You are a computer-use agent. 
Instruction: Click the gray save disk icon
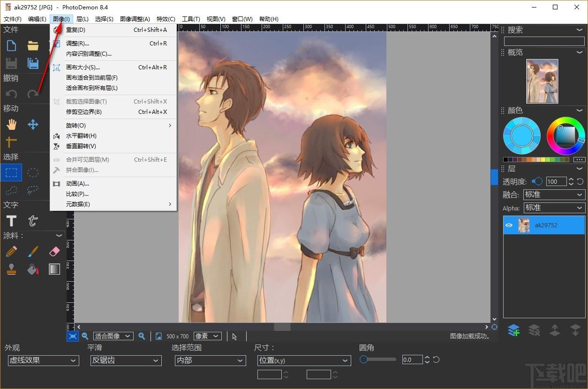click(x=11, y=63)
